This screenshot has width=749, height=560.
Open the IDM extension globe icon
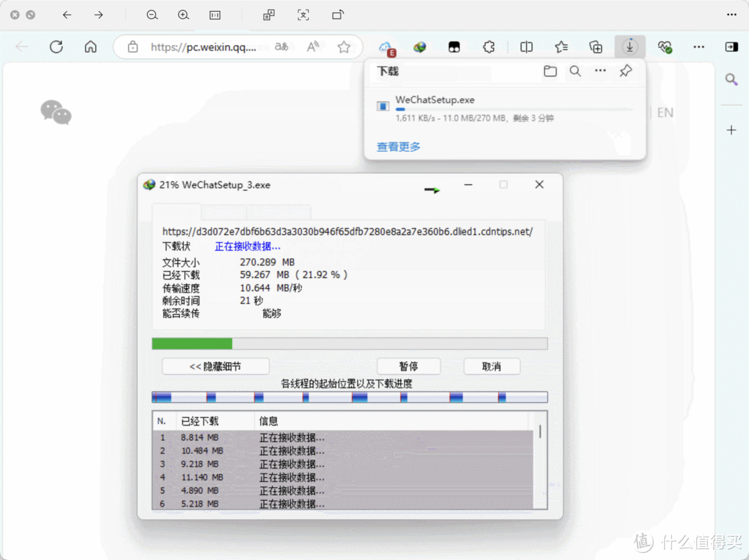tap(420, 47)
